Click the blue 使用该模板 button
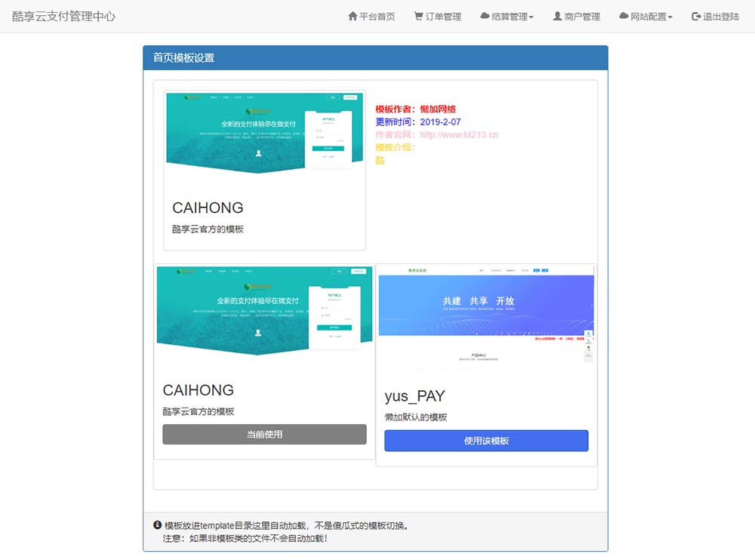Viewport: 755px width, 560px height. click(486, 441)
